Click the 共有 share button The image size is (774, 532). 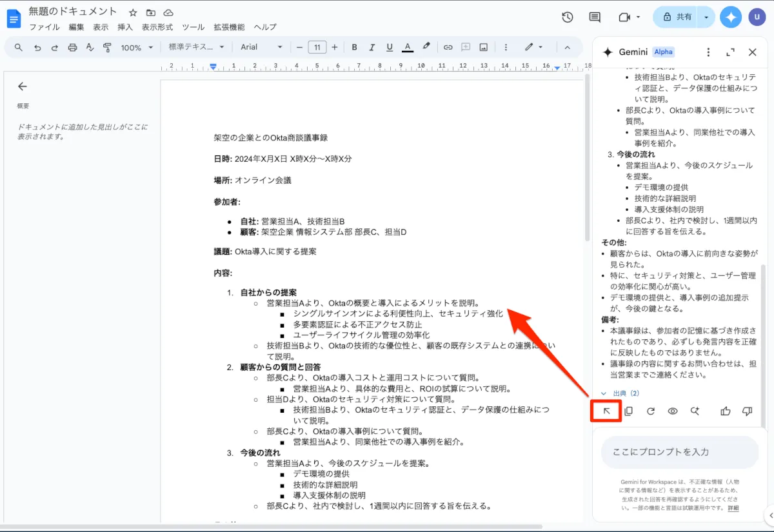(678, 17)
